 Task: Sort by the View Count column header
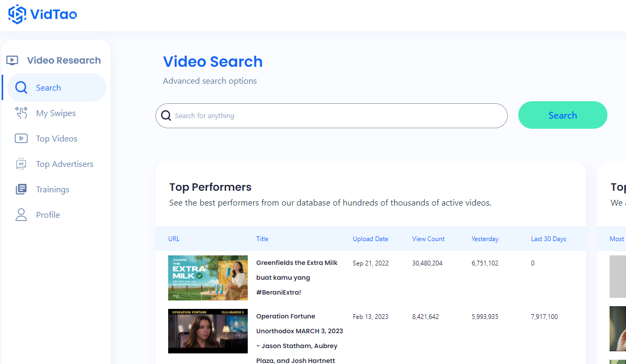click(x=428, y=239)
